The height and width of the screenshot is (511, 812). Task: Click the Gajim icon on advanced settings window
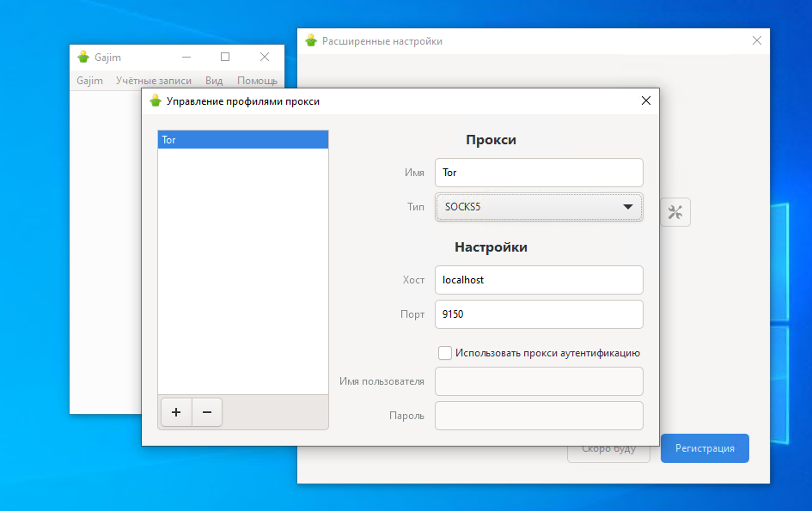[x=309, y=40]
